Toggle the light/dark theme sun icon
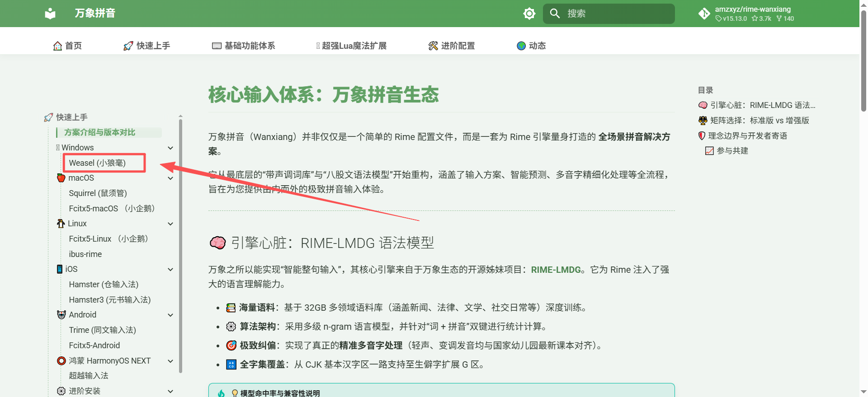 (529, 14)
